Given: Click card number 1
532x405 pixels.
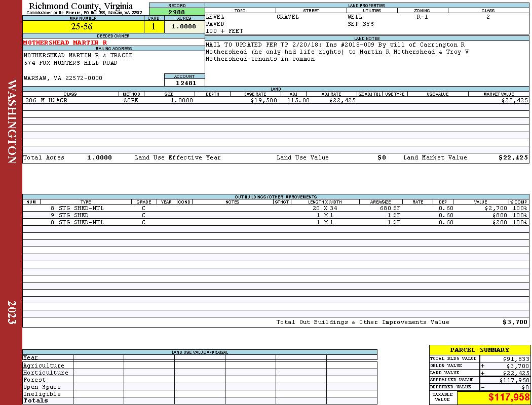Looking at the screenshot, I should 154,26.
